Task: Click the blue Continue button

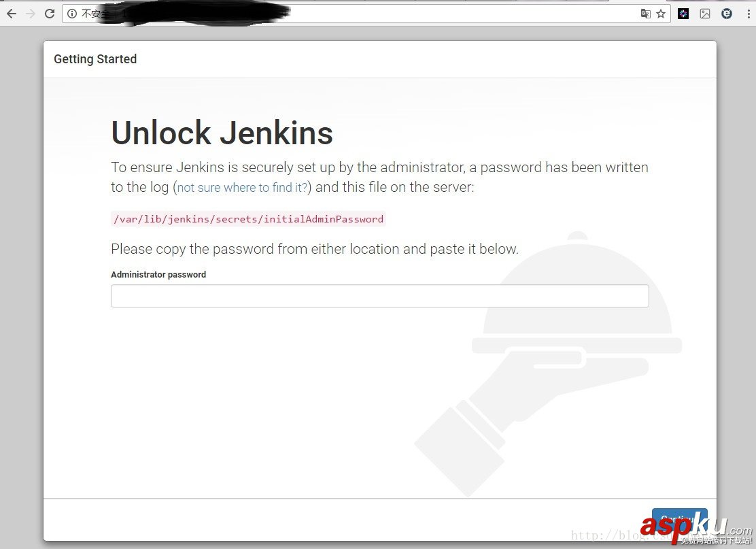Action: point(679,520)
